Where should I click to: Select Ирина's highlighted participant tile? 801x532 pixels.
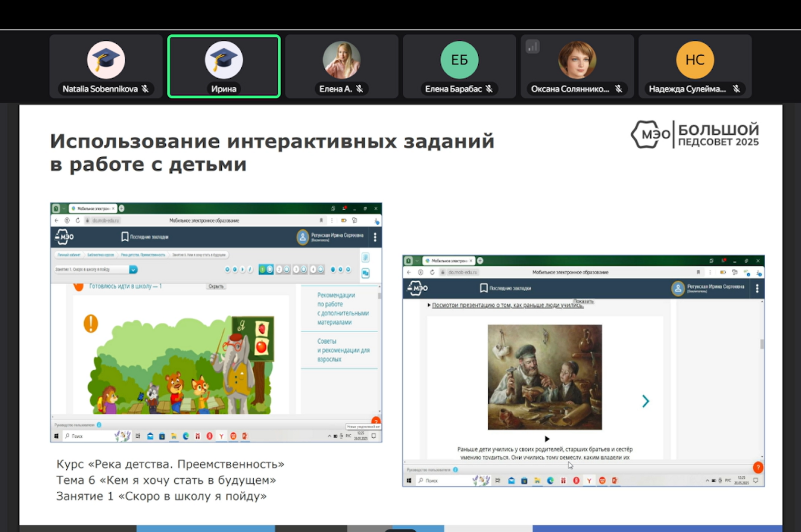(x=224, y=66)
